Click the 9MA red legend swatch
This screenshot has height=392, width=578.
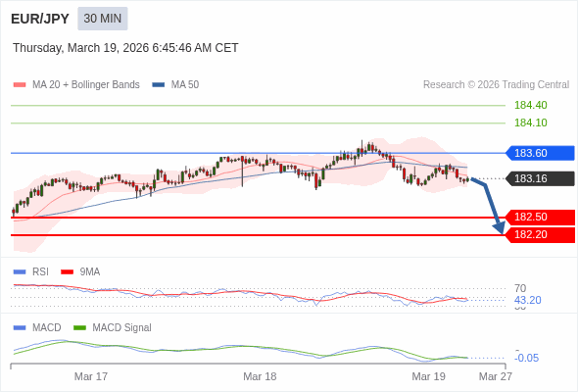pyautogui.click(x=67, y=272)
